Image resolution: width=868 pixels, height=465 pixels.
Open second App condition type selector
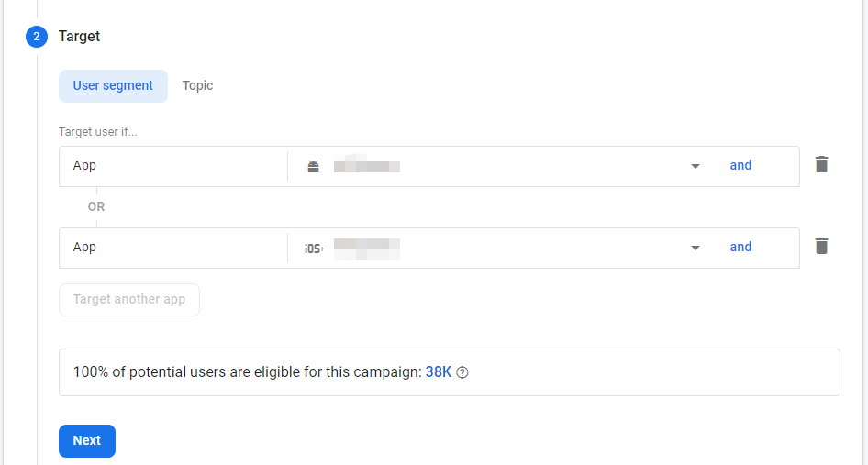172,248
